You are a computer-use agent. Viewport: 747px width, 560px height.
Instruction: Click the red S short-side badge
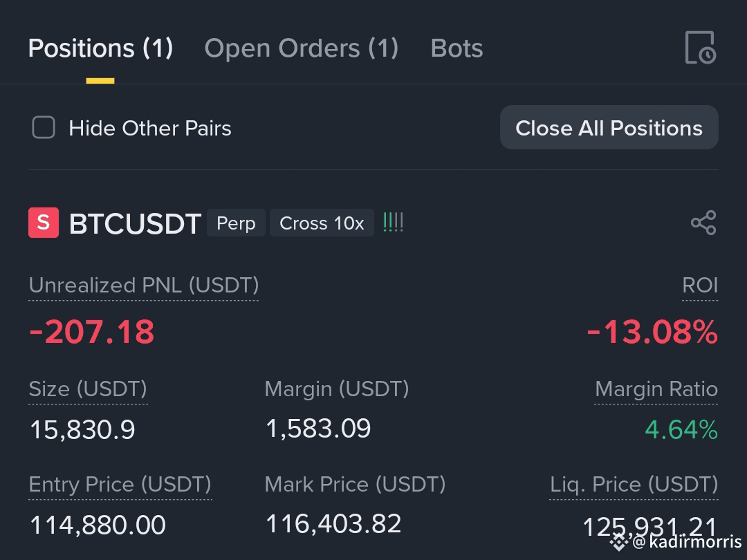coord(44,223)
